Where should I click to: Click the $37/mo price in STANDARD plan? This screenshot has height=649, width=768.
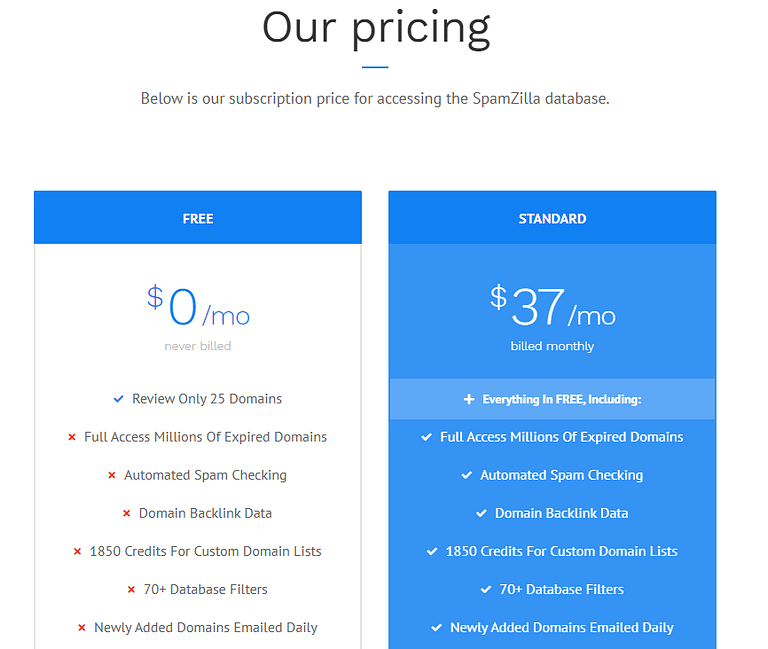pos(552,306)
